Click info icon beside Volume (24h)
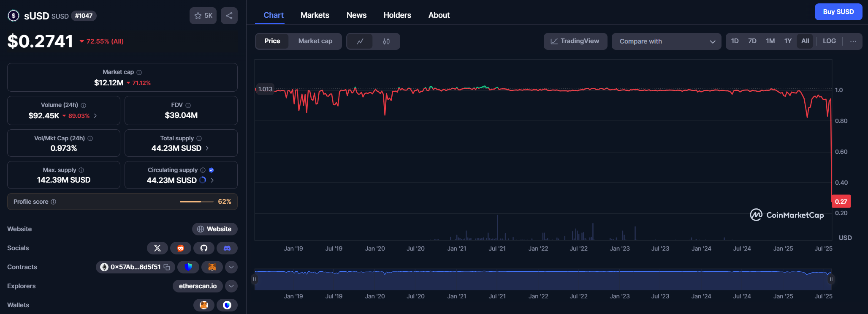Viewport: 868px width, 314px height. pyautogui.click(x=84, y=105)
